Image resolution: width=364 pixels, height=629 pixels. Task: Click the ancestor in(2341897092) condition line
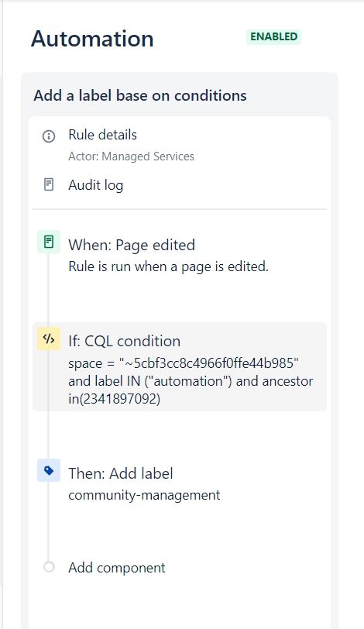click(115, 399)
